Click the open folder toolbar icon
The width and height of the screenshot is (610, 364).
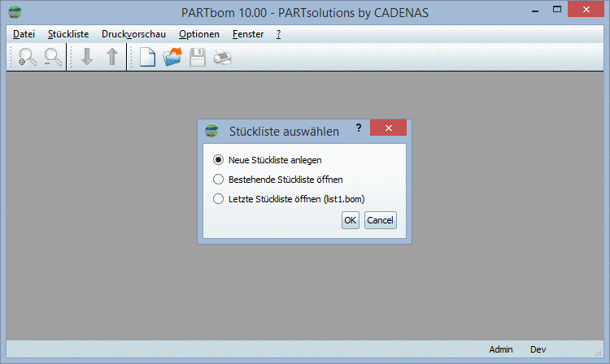pyautogui.click(x=172, y=58)
